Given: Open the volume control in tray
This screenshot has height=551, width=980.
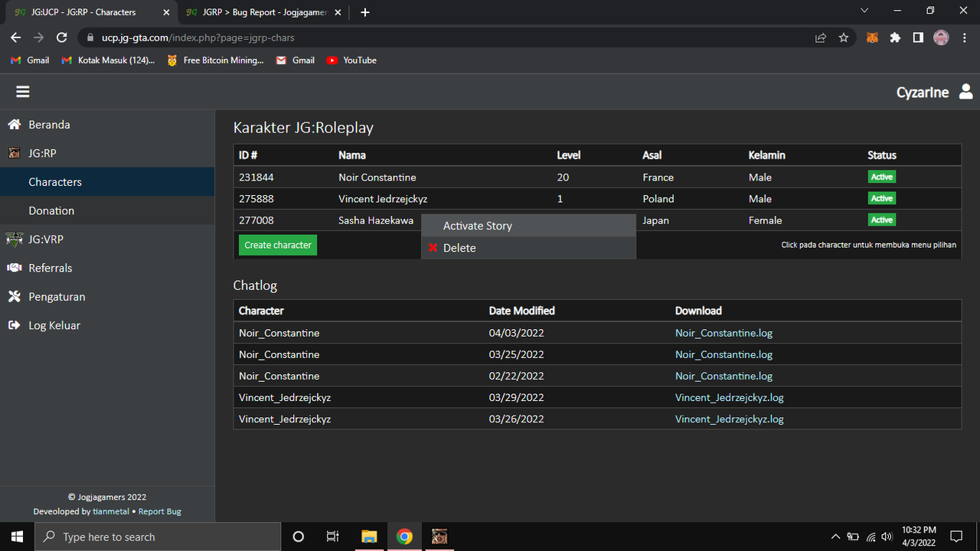Looking at the screenshot, I should click(887, 536).
